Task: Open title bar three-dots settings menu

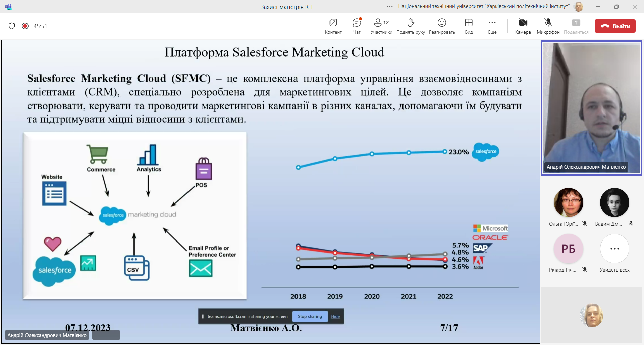Action: point(390,7)
